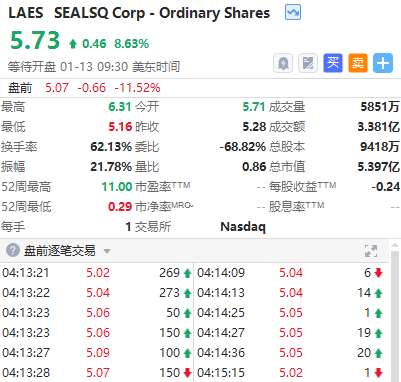Click scrollbar up arrow in trades panel
Screen dimensions: 401x382
point(395,246)
